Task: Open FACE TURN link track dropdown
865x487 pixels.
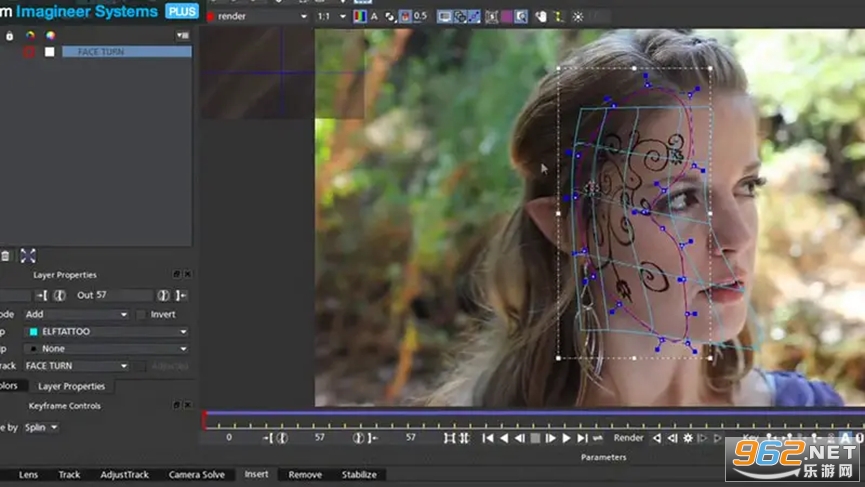Action: pos(76,366)
